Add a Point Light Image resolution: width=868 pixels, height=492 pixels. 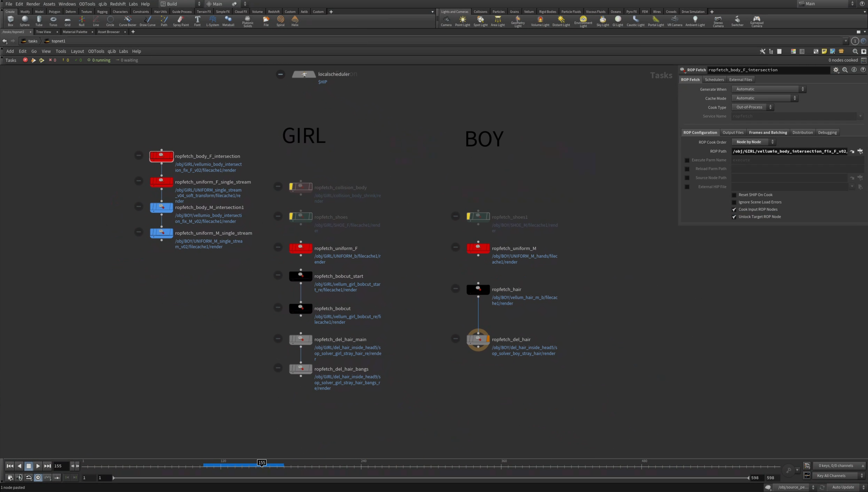pos(462,21)
